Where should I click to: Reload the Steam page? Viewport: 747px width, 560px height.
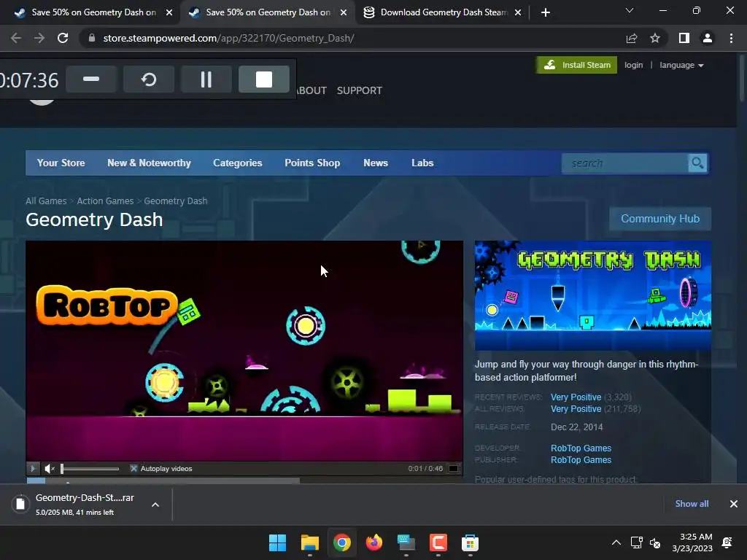pos(63,38)
